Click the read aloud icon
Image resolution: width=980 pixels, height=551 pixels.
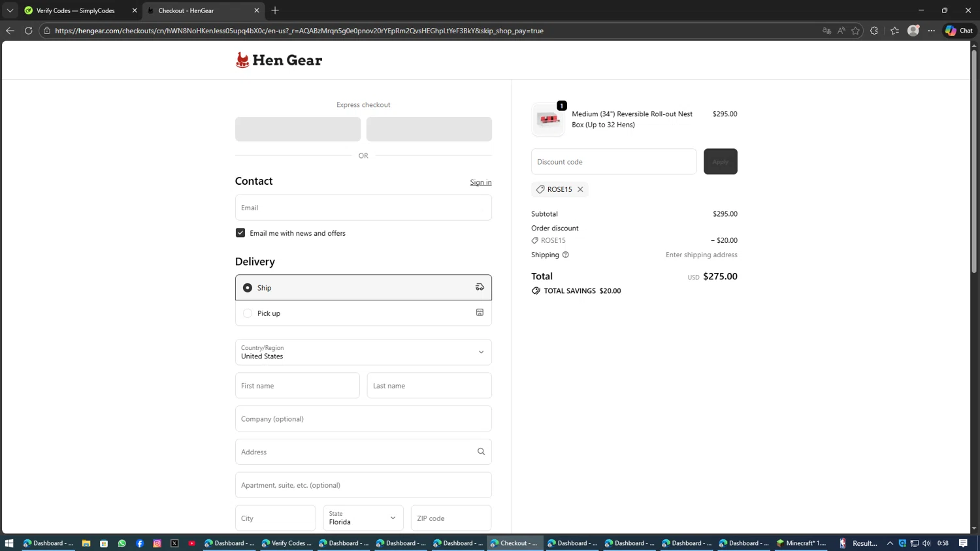[x=841, y=31]
